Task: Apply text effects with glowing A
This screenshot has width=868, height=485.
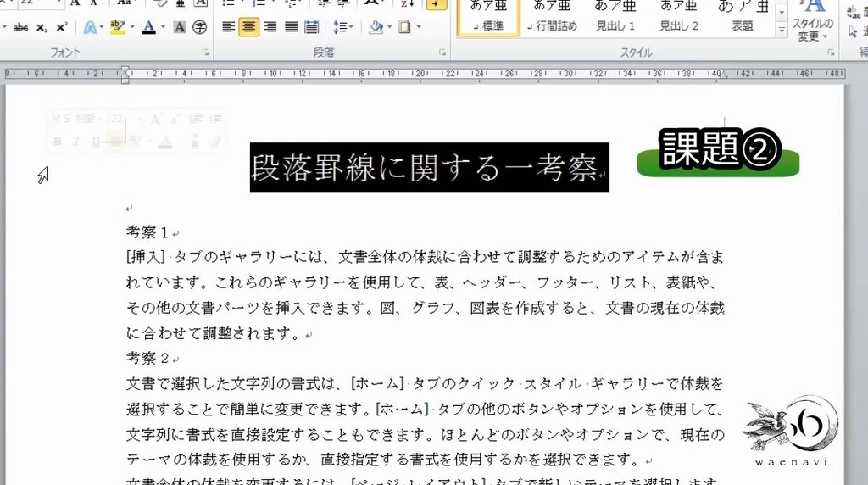Action: tap(90, 26)
